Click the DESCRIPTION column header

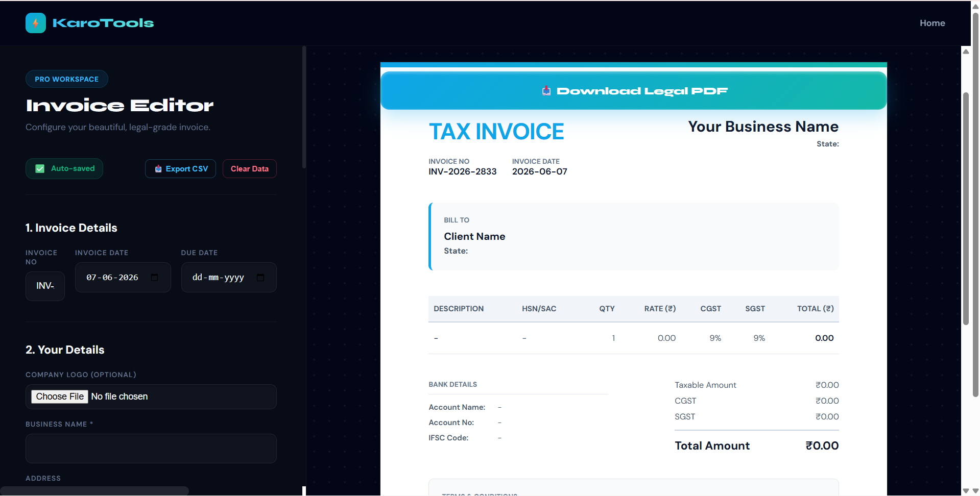[459, 309]
